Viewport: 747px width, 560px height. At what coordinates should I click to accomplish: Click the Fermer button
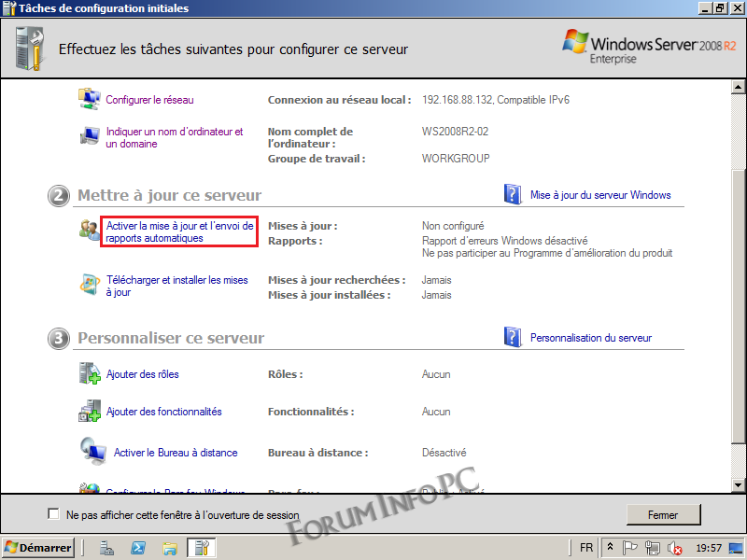663,515
